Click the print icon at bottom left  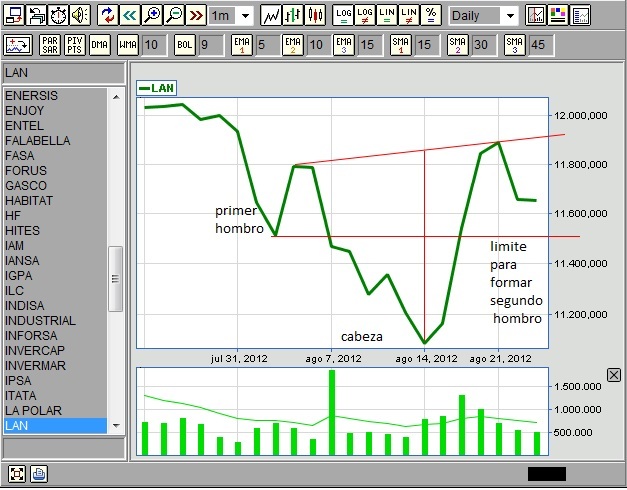[x=39, y=474]
